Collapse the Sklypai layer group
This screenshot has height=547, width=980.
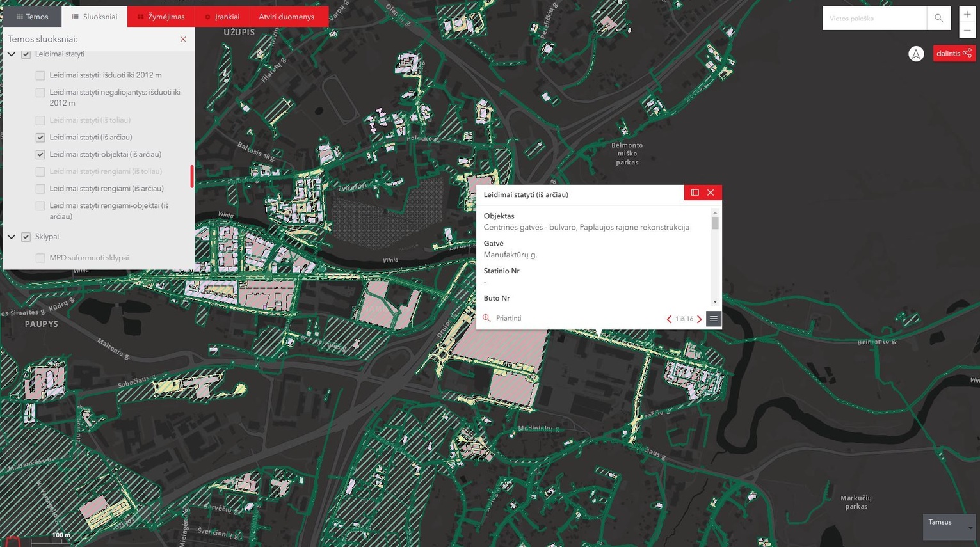click(12, 237)
